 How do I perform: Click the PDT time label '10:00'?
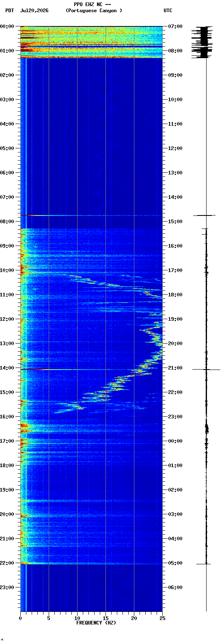pos(7,270)
